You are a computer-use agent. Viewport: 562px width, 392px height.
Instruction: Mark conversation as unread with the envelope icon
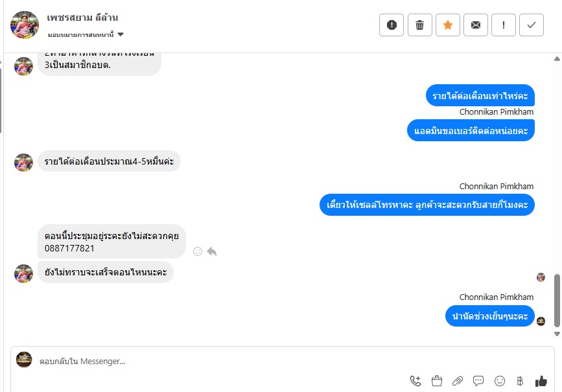pyautogui.click(x=476, y=25)
